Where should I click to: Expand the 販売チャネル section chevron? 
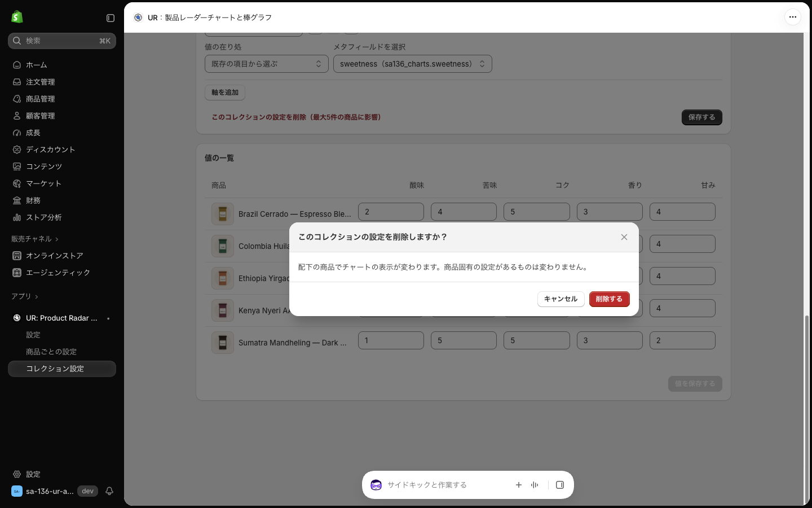click(x=57, y=239)
